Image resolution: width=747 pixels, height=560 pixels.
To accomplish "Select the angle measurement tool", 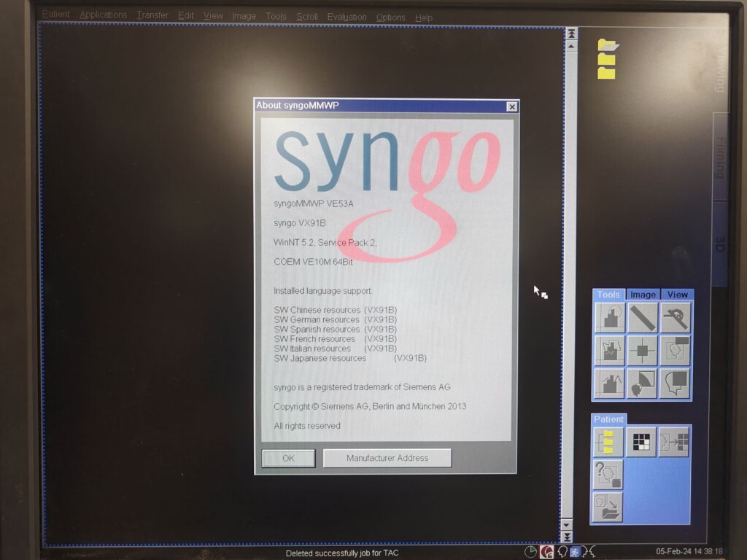I will pos(675,318).
